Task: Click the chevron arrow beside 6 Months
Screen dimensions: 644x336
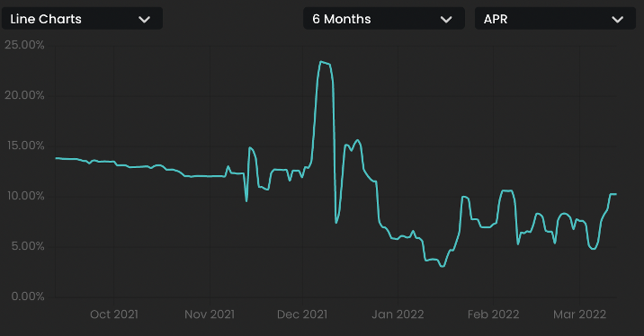Action: [x=446, y=19]
